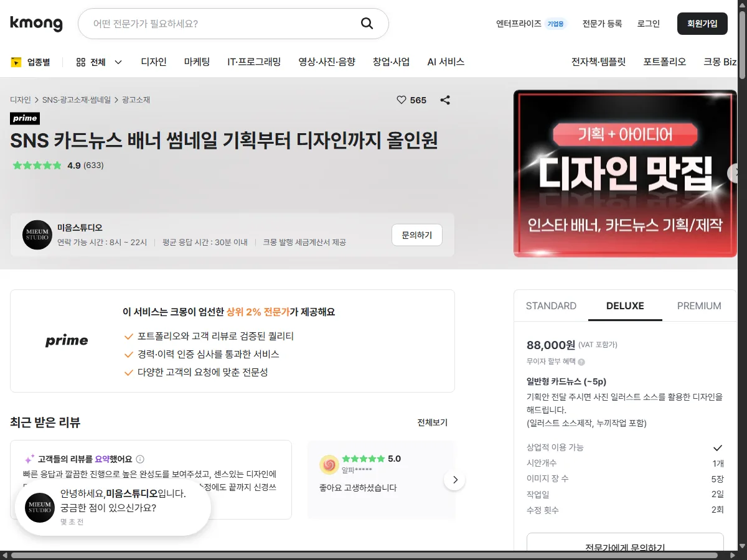Click the review summary info icon
Image resolution: width=747 pixels, height=560 pixels.
[x=140, y=459]
